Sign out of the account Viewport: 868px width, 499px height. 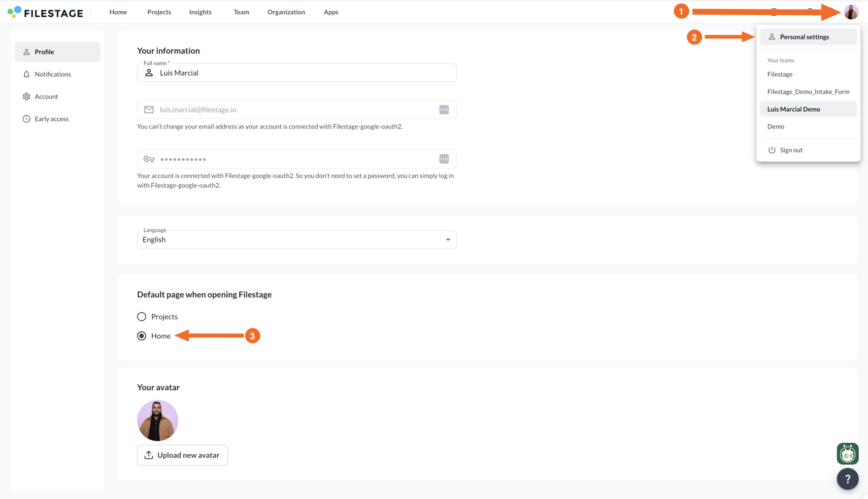coord(808,150)
